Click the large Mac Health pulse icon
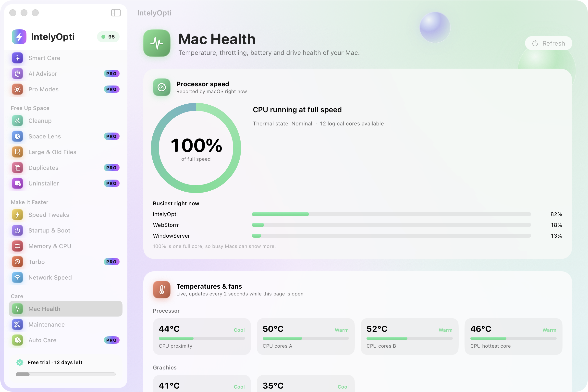588x392 pixels. [x=157, y=43]
